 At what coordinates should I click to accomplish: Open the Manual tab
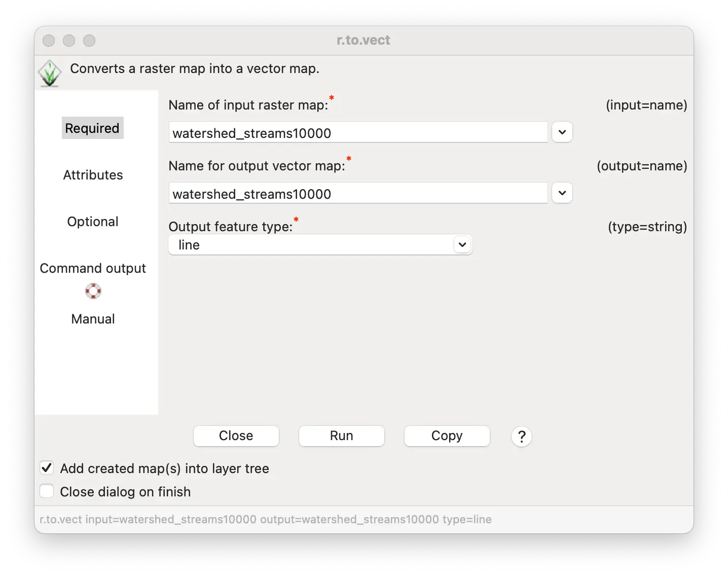click(93, 319)
